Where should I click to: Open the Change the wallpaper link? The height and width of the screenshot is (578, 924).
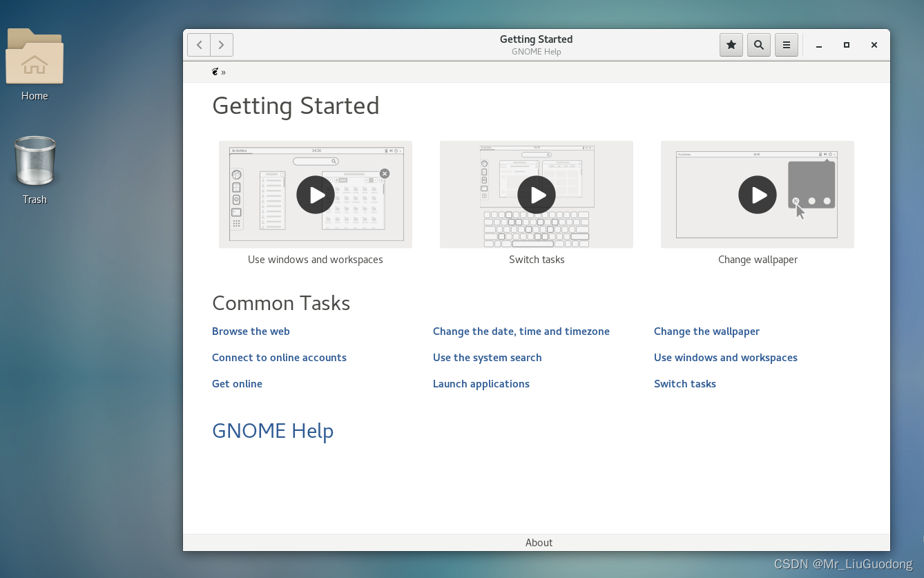click(706, 331)
